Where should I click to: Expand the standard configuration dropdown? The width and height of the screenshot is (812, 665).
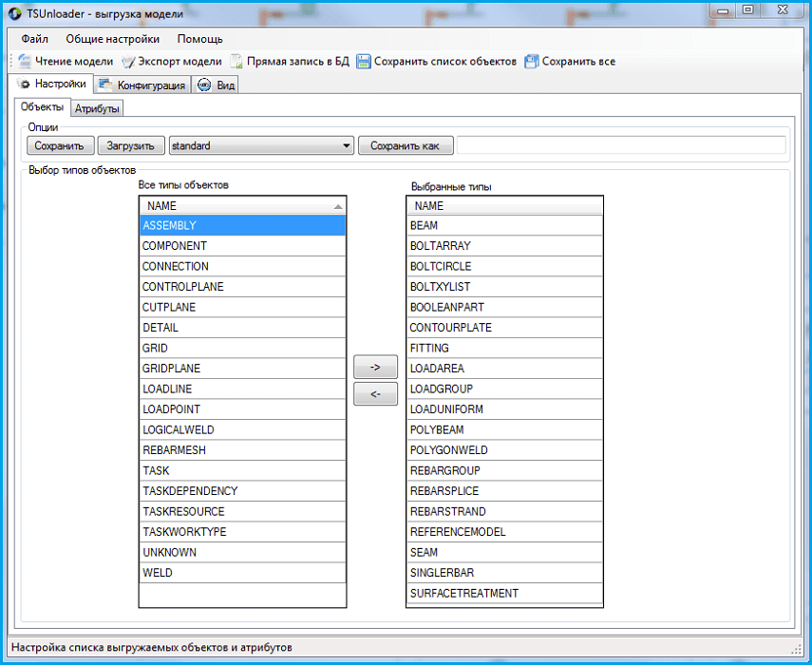347,146
